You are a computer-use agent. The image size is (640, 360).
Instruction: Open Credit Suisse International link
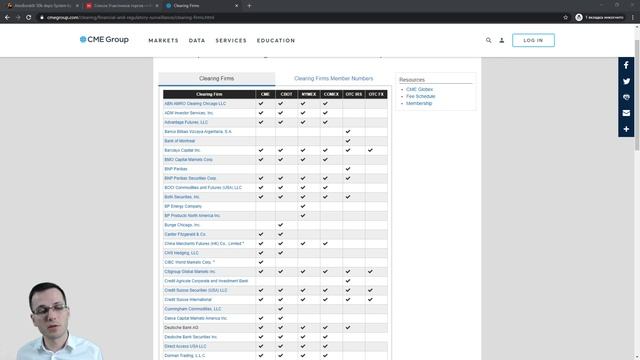pyautogui.click(x=188, y=300)
